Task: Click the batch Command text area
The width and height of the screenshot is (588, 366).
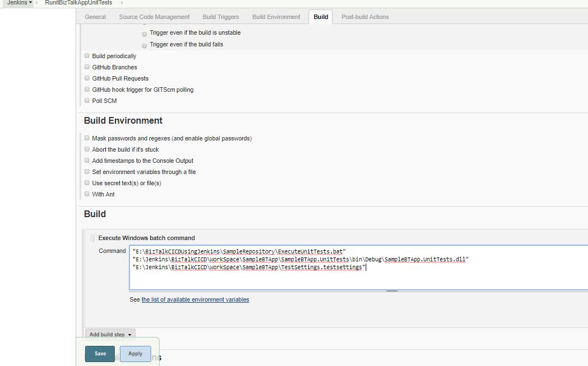Action: (x=358, y=268)
